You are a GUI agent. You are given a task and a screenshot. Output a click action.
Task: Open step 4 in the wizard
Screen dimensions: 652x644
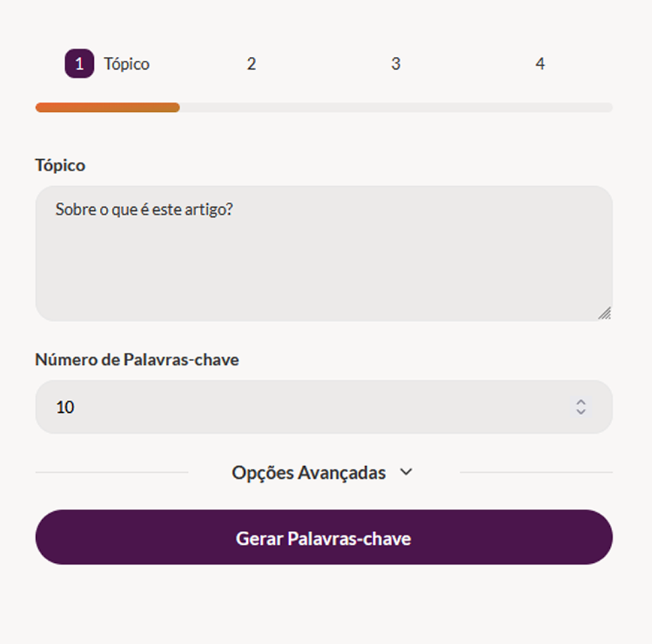pyautogui.click(x=539, y=64)
